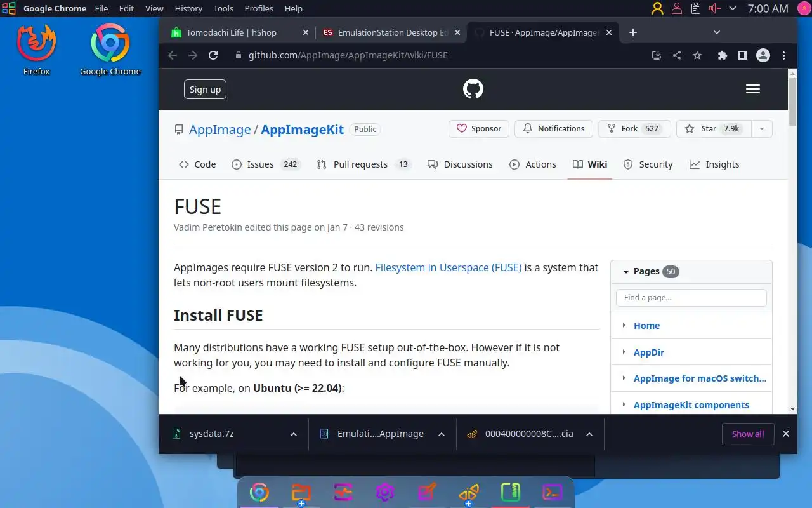This screenshot has height=508, width=812.
Task: Click the Sponsor button
Action: point(480,128)
